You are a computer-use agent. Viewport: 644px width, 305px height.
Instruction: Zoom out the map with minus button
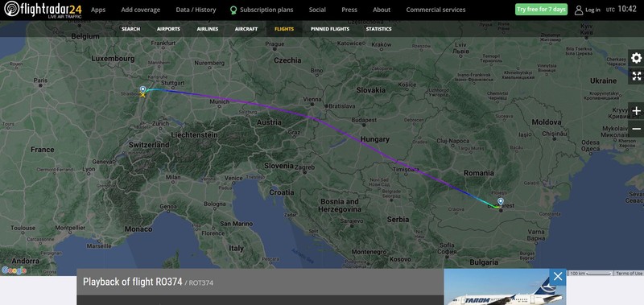click(x=636, y=129)
